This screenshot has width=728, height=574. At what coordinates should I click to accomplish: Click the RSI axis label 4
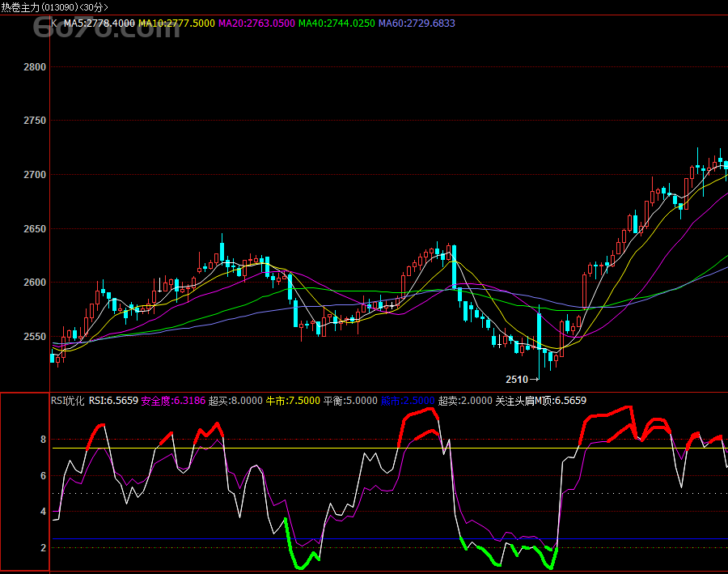[43, 511]
